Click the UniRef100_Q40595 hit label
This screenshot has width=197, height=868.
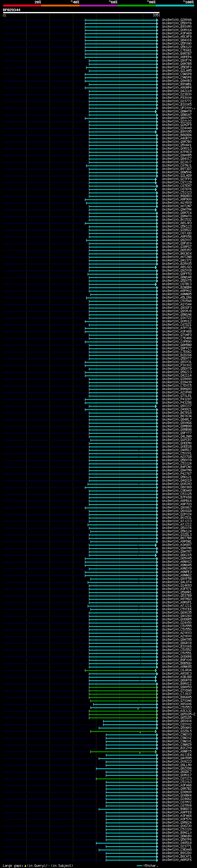pos(177,758)
